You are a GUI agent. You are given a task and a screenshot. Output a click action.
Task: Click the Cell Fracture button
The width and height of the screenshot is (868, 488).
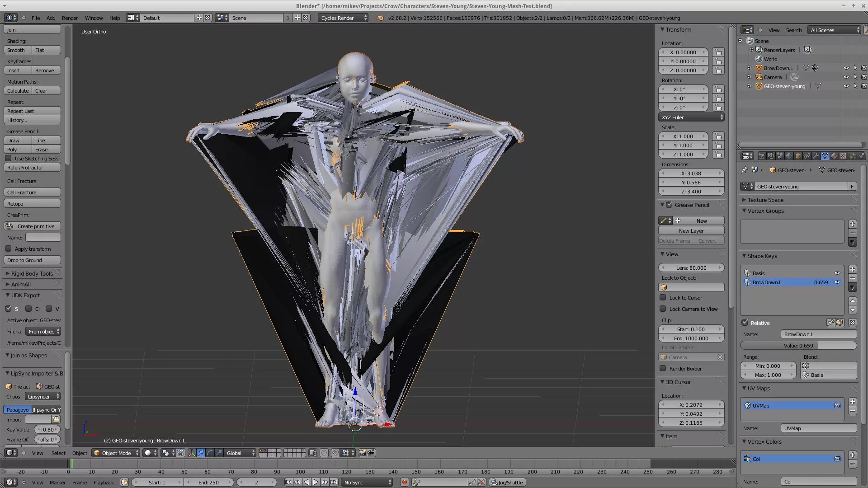pos(32,192)
